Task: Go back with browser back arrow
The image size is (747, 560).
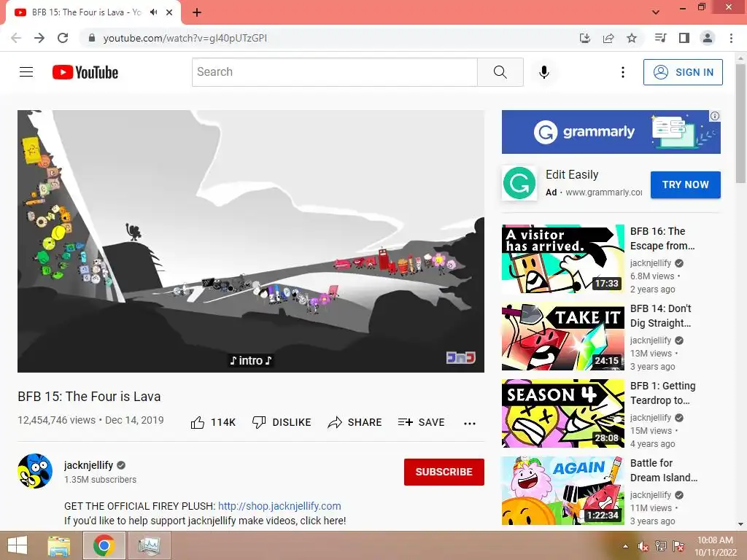Action: 16,38
